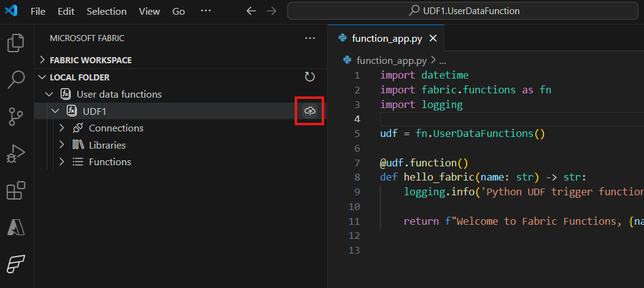Open the Run and Debug view
Screen dimensions: 644x288
[x=16, y=154]
